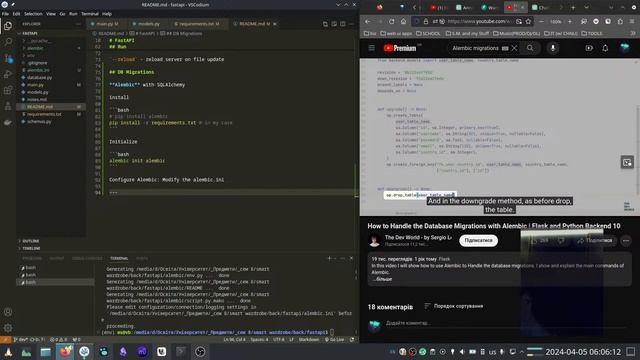The image size is (640, 360).
Task: Open OBS icon in the taskbar
Action: tap(200, 352)
